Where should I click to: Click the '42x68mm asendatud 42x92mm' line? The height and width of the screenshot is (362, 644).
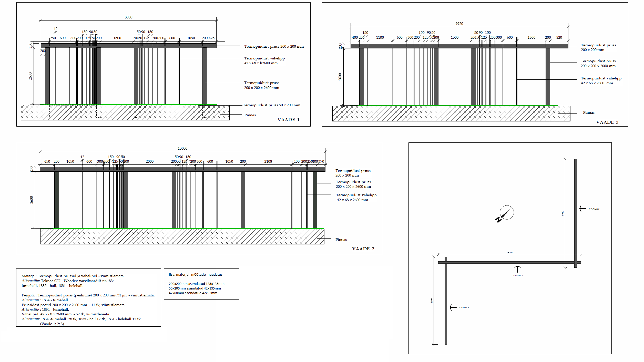click(193, 293)
